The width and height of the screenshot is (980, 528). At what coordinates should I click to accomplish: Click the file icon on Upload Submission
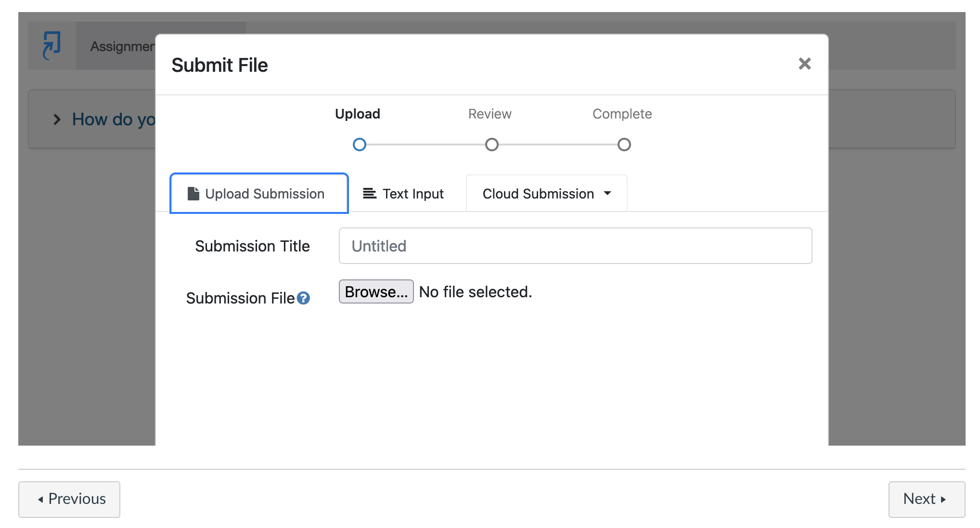[x=193, y=194]
